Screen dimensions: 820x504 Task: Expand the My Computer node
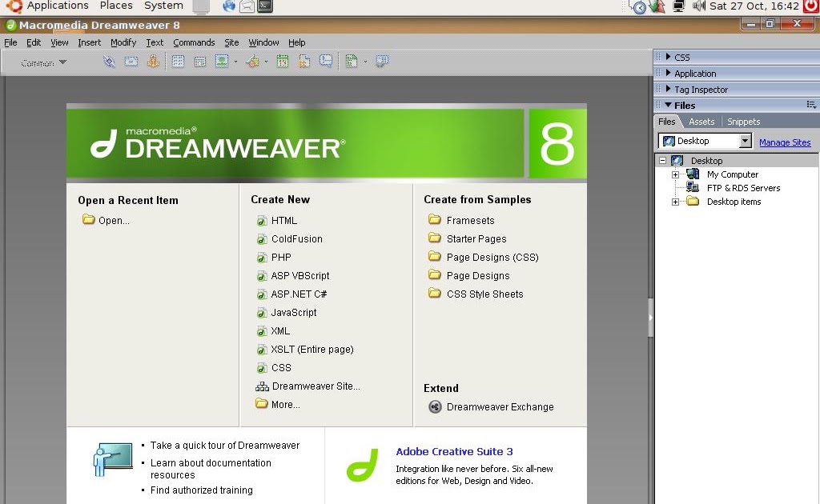(x=676, y=174)
